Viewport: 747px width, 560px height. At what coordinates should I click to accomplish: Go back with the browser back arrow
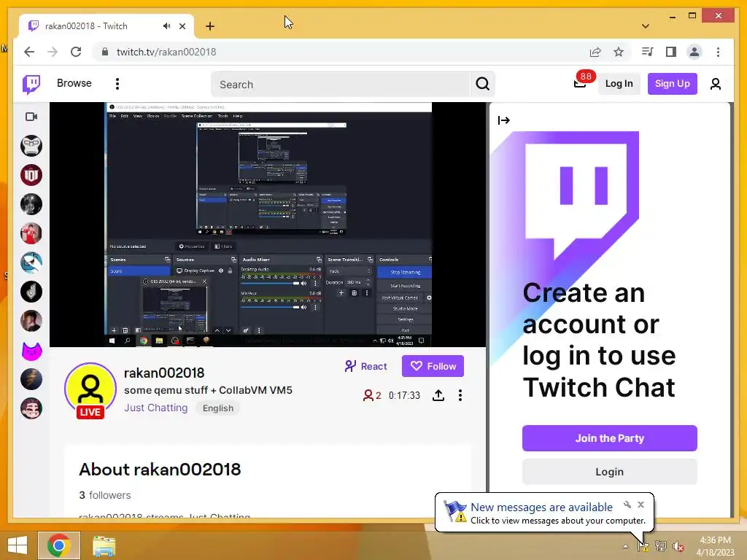point(29,52)
